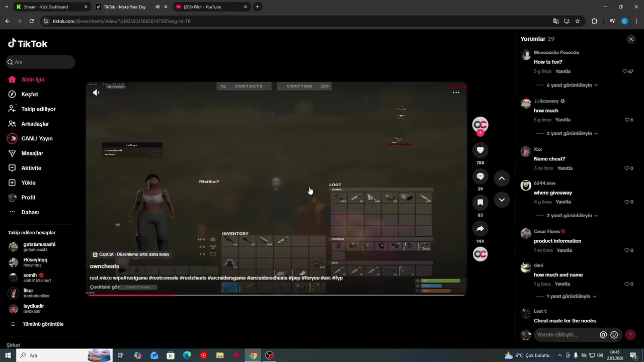The height and width of the screenshot is (362, 644).
Task: Open a new browser tab
Action: 258,7
